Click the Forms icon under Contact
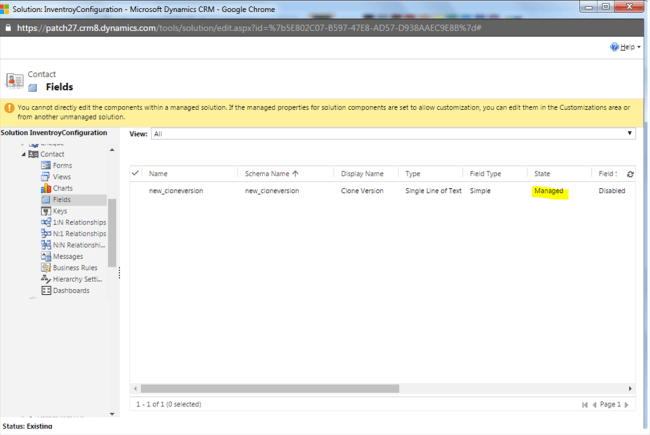Image resolution: width=650 pixels, height=435 pixels. coord(46,165)
